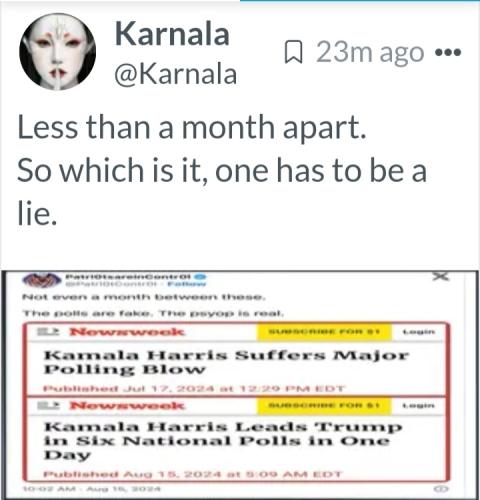Open Harris Leads Trump in Six Polls headline
Screen dimensions: 480x500
[223, 441]
